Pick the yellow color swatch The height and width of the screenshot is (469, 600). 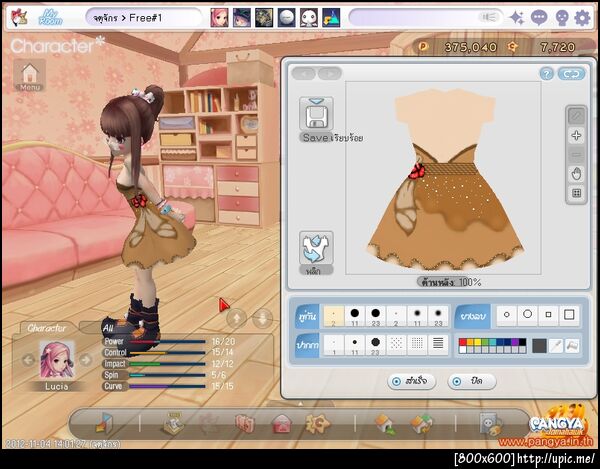coord(478,342)
